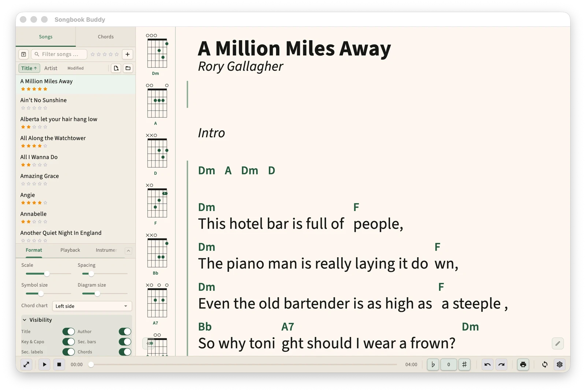Switch to the Songs tab

46,37
